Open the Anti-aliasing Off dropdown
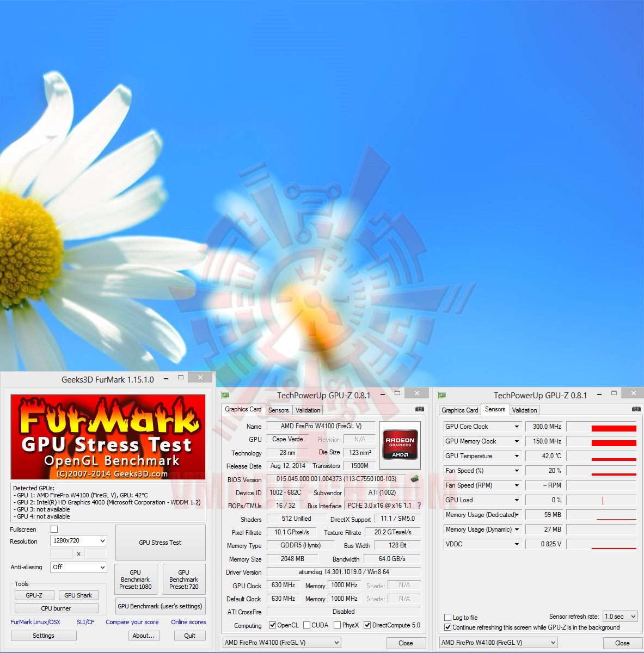Image resolution: width=644 pixels, height=653 pixels. [x=78, y=567]
